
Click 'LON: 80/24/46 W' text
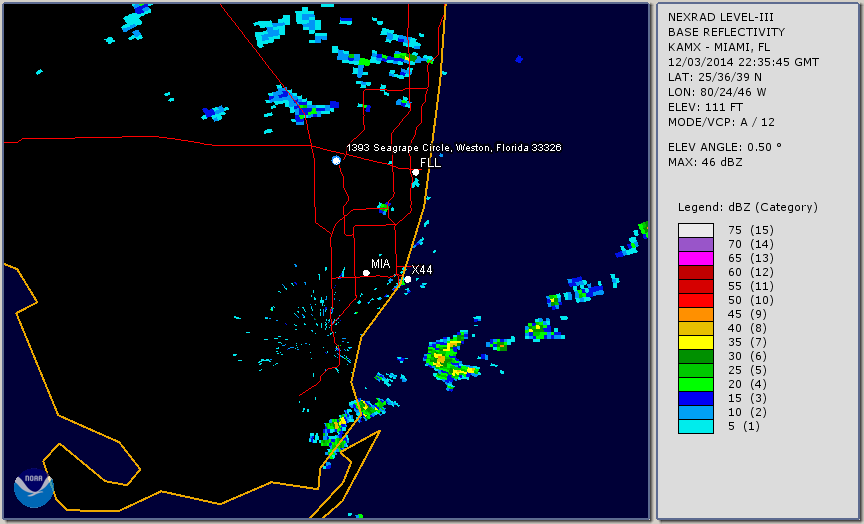(717, 92)
